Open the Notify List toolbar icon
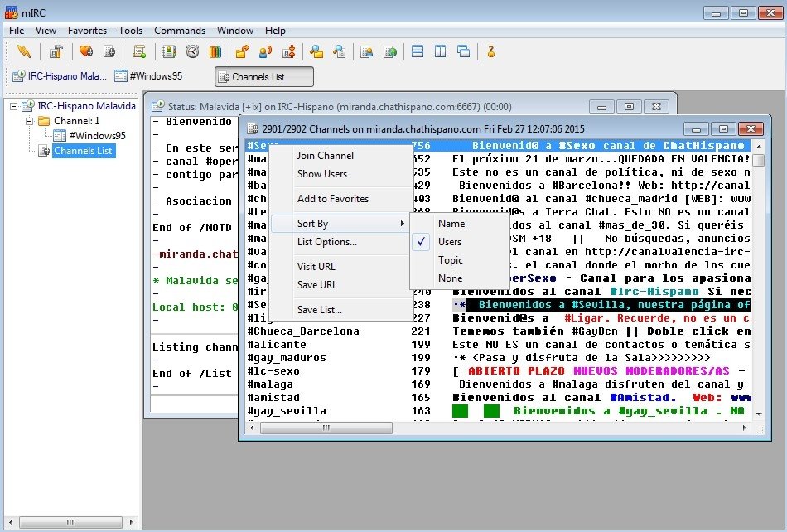The image size is (787, 532). pyautogui.click(x=367, y=51)
